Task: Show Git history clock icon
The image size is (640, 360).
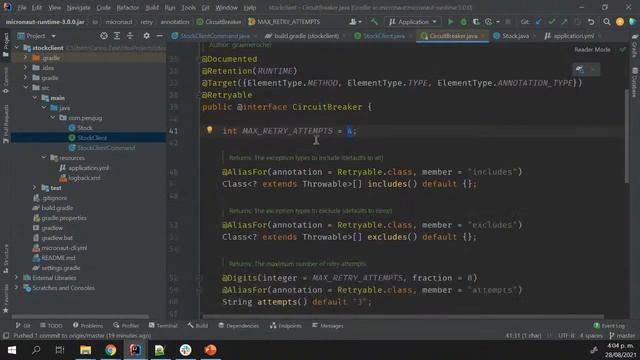Action: [578, 22]
